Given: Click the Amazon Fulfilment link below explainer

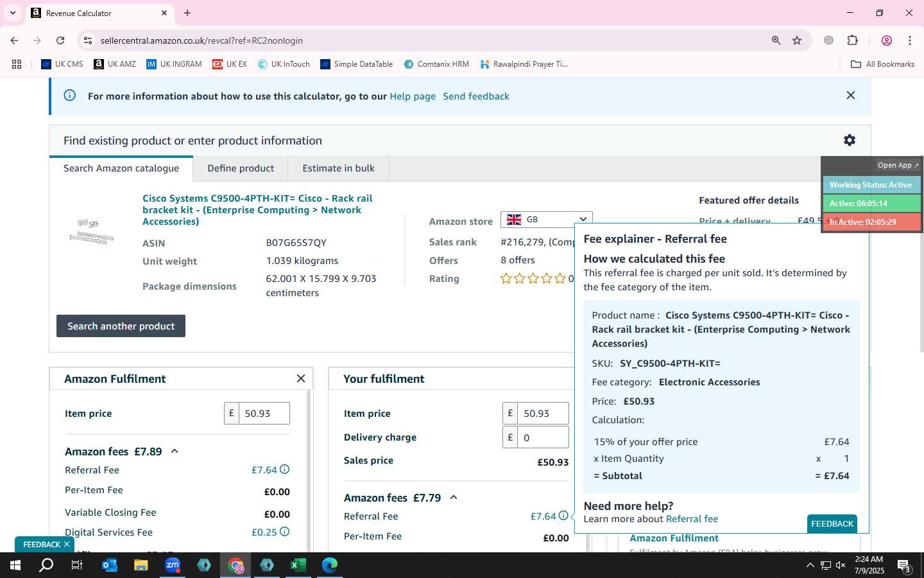Looking at the screenshot, I should pyautogui.click(x=674, y=538).
